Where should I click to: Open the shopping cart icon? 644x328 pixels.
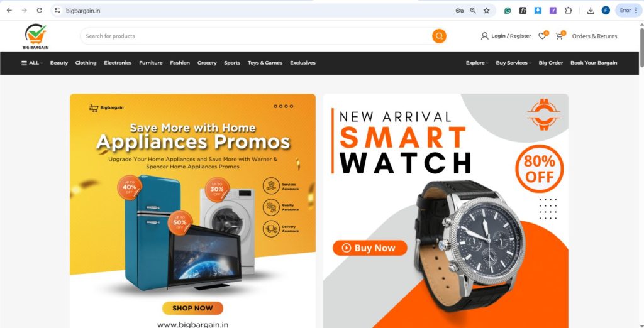coord(560,36)
